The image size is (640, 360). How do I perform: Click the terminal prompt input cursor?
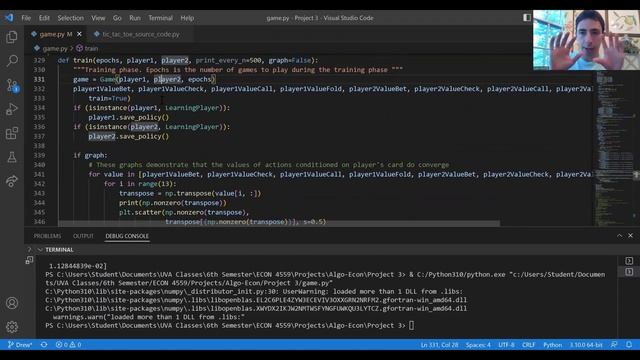(411, 325)
